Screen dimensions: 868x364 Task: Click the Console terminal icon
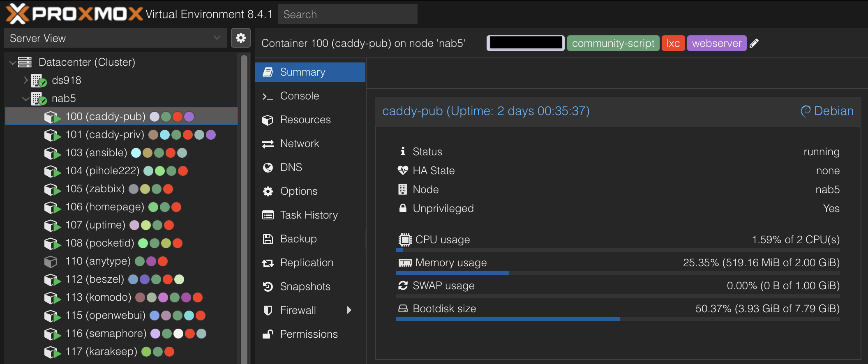pos(268,97)
